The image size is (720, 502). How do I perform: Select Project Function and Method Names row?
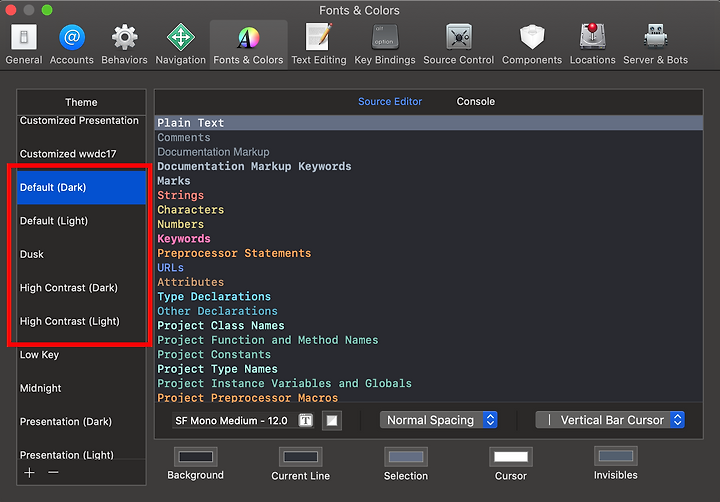429,340
